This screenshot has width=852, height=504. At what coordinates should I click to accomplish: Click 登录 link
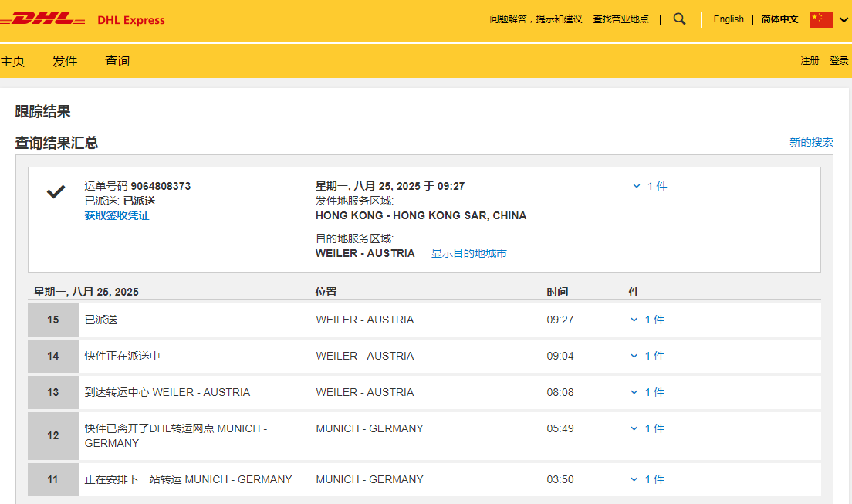tap(839, 60)
